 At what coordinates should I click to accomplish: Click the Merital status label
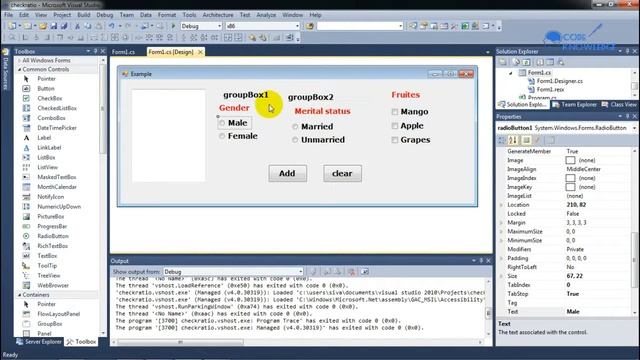click(x=322, y=111)
